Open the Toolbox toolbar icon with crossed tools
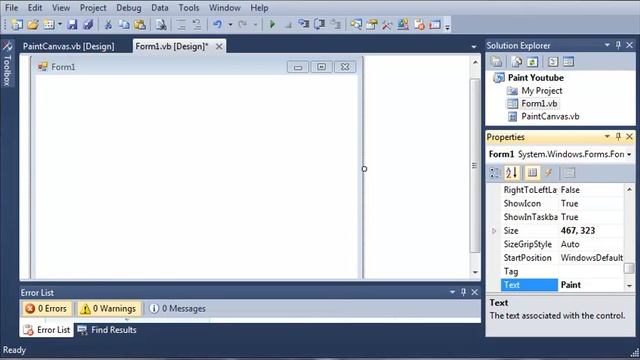Screen dimensions: 640x360 point(387,24)
